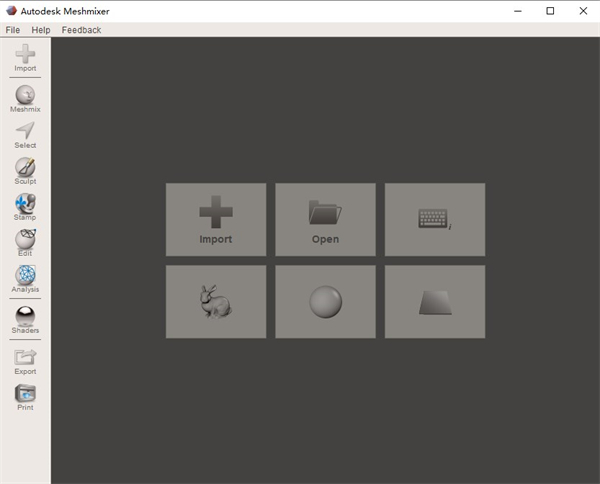The width and height of the screenshot is (600, 484).
Task: Click the Import tool in the sidebar
Action: (x=25, y=56)
